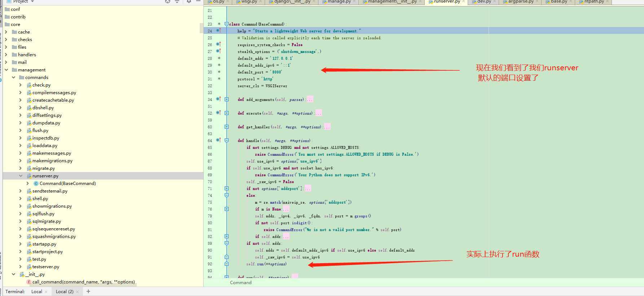Screen dimensions: 644x296
Task: Select makemigrations.py in the tree
Action: point(52,161)
